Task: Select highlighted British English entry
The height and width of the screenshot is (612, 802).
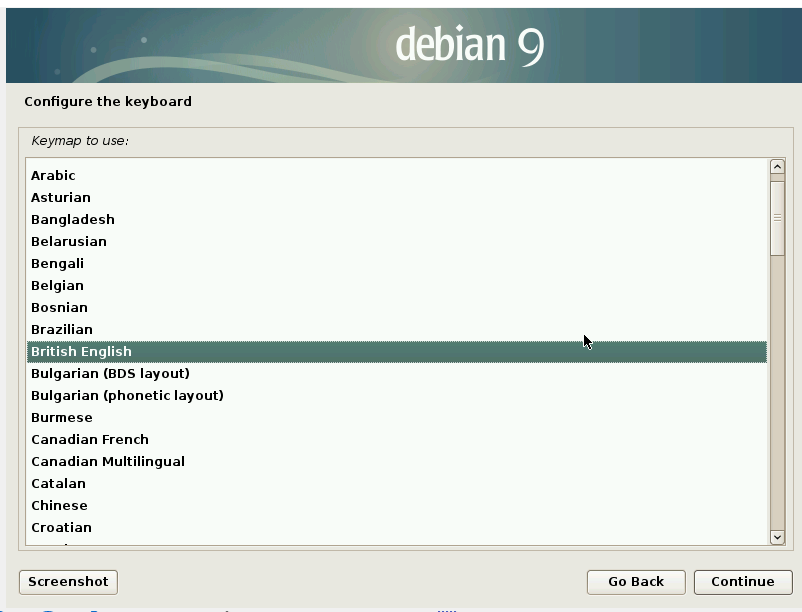Action: click(x=81, y=352)
